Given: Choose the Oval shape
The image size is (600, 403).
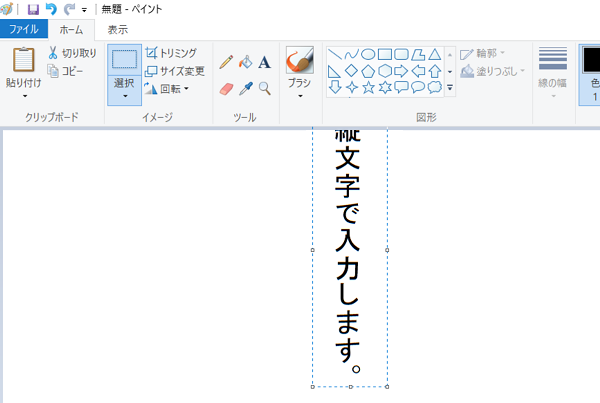Looking at the screenshot, I should 368,54.
